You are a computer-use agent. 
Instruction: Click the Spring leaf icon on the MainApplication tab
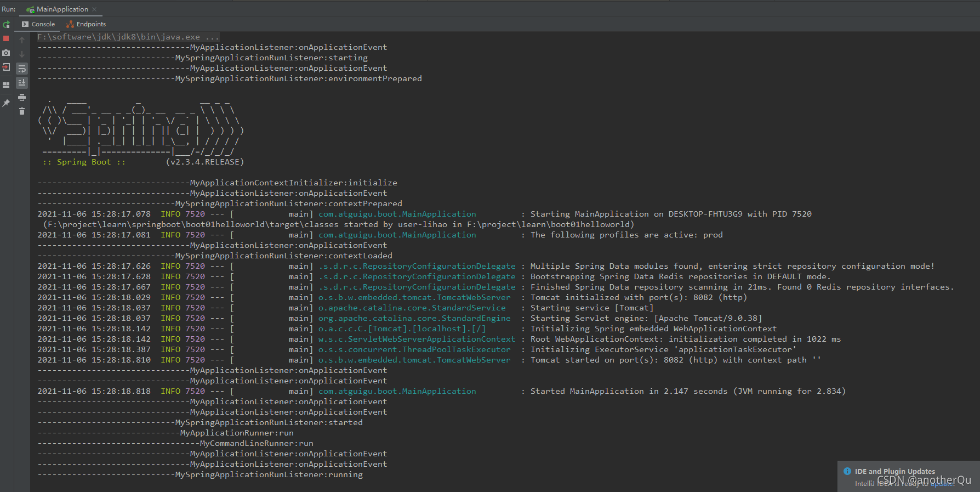tap(31, 9)
